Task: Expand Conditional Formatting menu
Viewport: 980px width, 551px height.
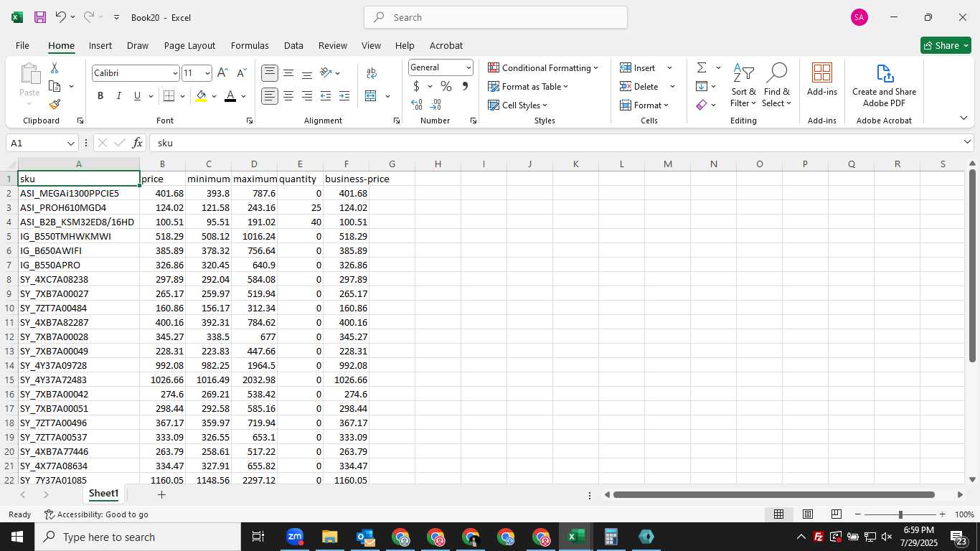Action: pyautogui.click(x=544, y=67)
